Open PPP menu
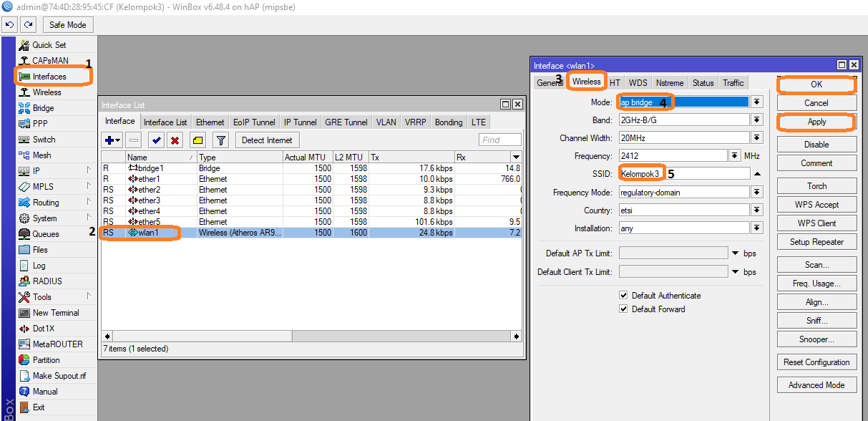The height and width of the screenshot is (421, 868). pos(40,124)
